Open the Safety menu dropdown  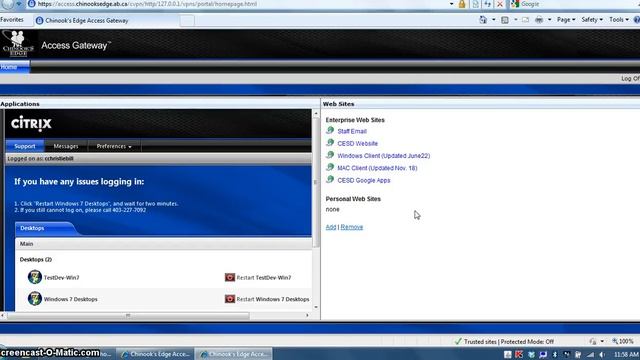592,20
